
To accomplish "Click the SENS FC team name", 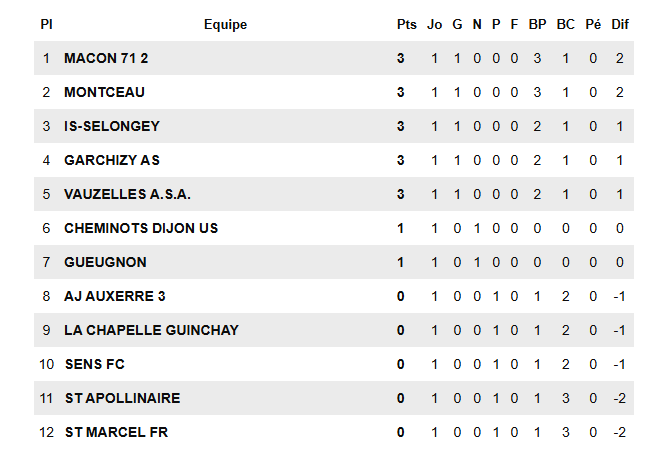I will point(94,364).
